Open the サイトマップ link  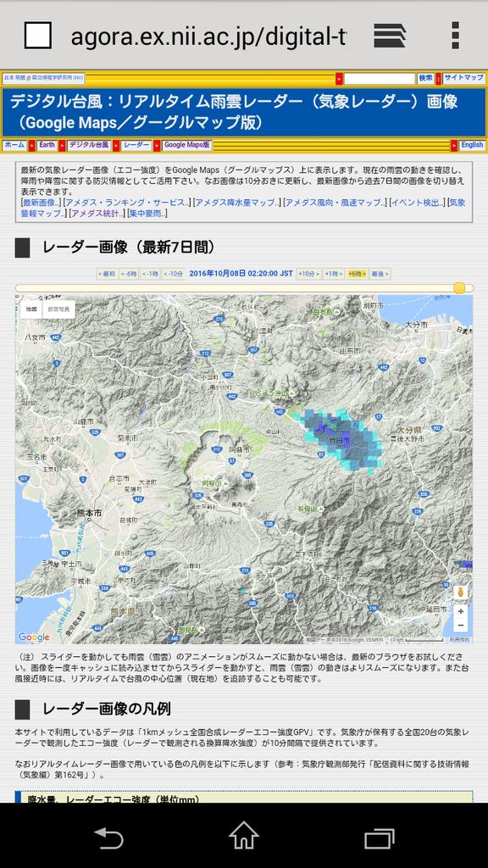[x=463, y=79]
